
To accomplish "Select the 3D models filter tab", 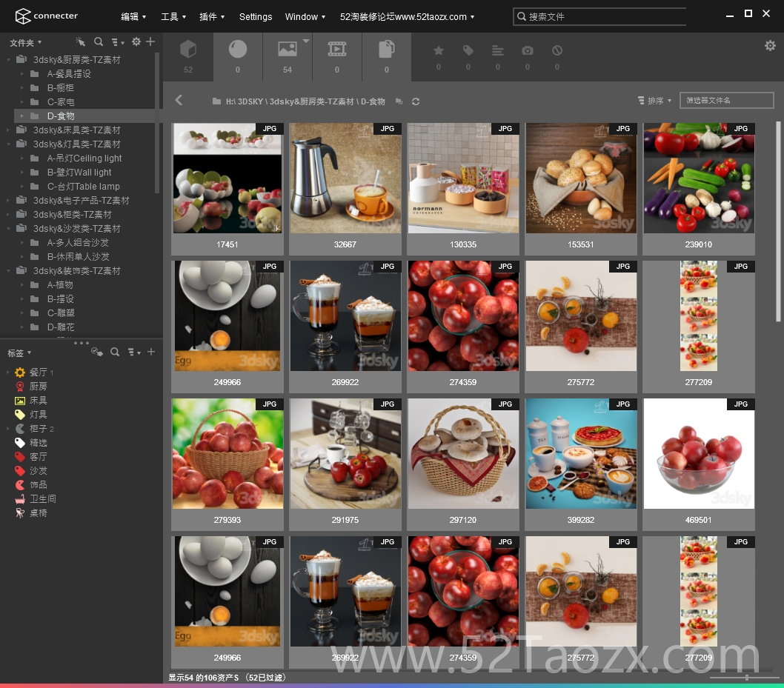I will pyautogui.click(x=188, y=57).
